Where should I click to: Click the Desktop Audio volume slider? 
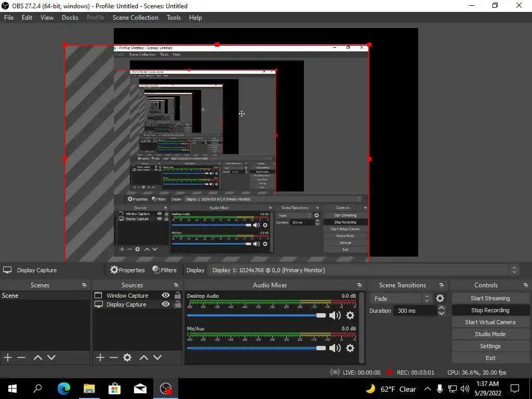click(256, 315)
